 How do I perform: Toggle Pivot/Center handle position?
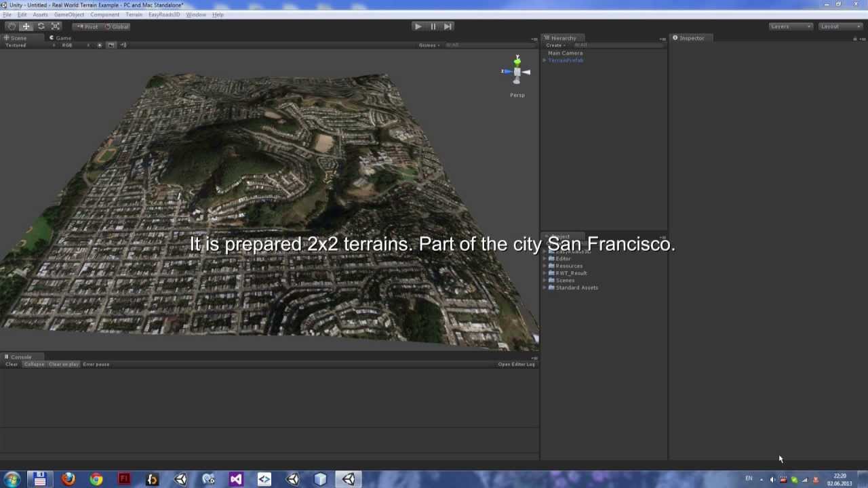tap(87, 26)
